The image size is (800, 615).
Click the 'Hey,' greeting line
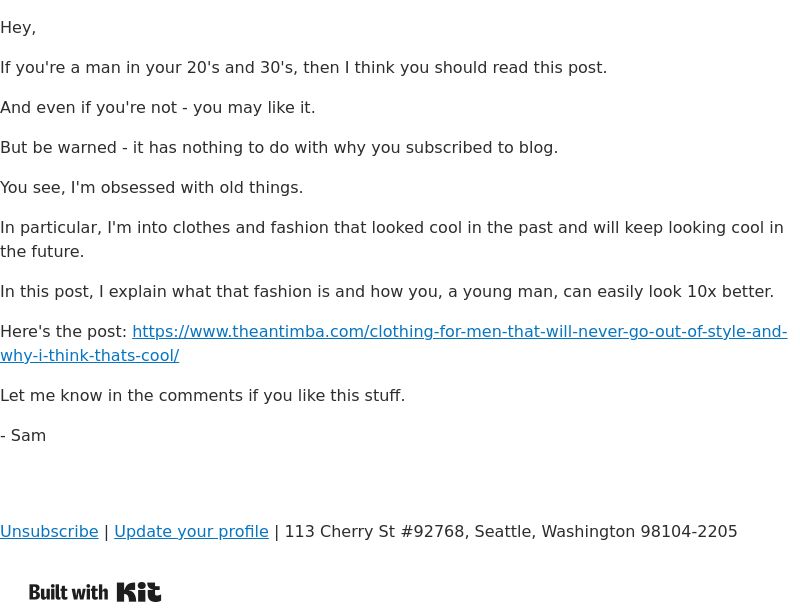(x=18, y=28)
